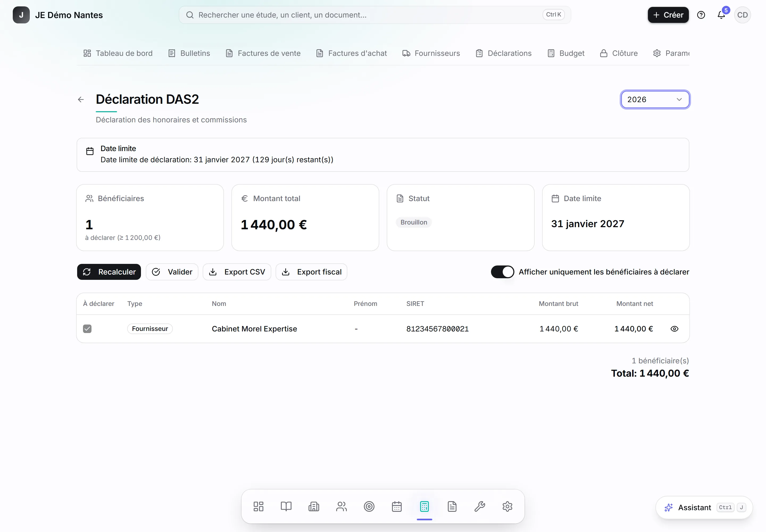Switch to Tableau de bord tab
The height and width of the screenshot is (532, 766).
(118, 53)
